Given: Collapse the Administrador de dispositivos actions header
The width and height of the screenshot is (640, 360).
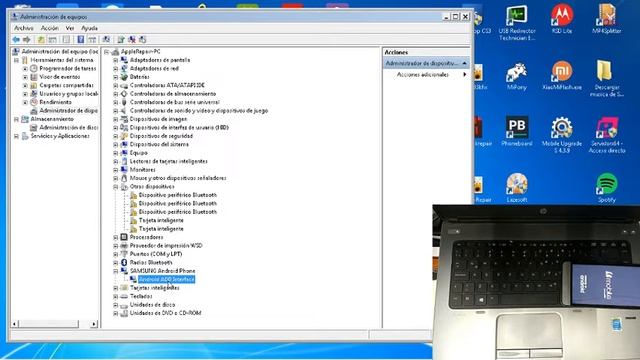Looking at the screenshot, I should coord(464,64).
